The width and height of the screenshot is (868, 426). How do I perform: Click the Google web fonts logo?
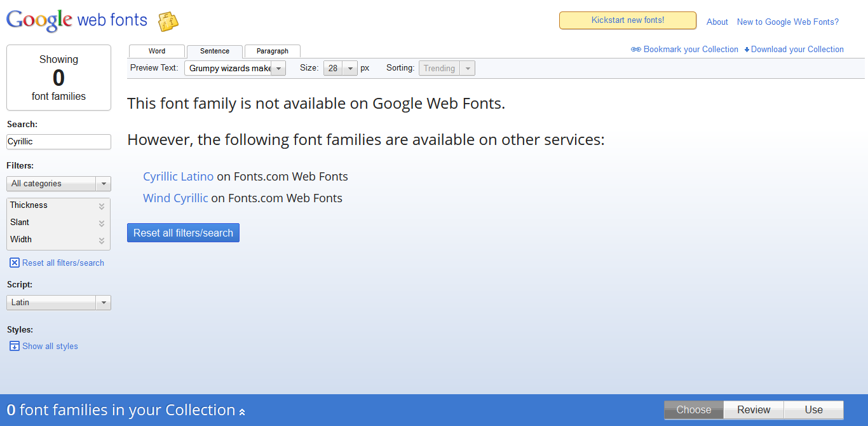coord(76,21)
